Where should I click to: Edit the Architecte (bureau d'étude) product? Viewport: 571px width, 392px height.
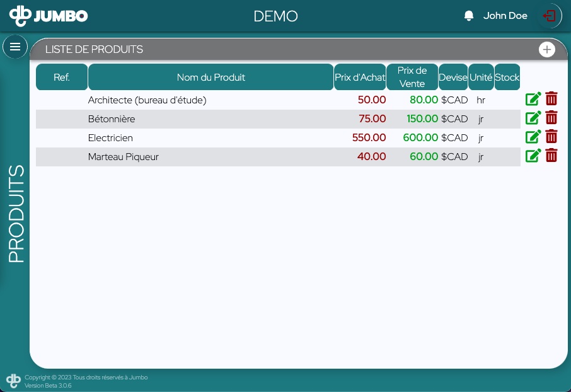point(533,99)
